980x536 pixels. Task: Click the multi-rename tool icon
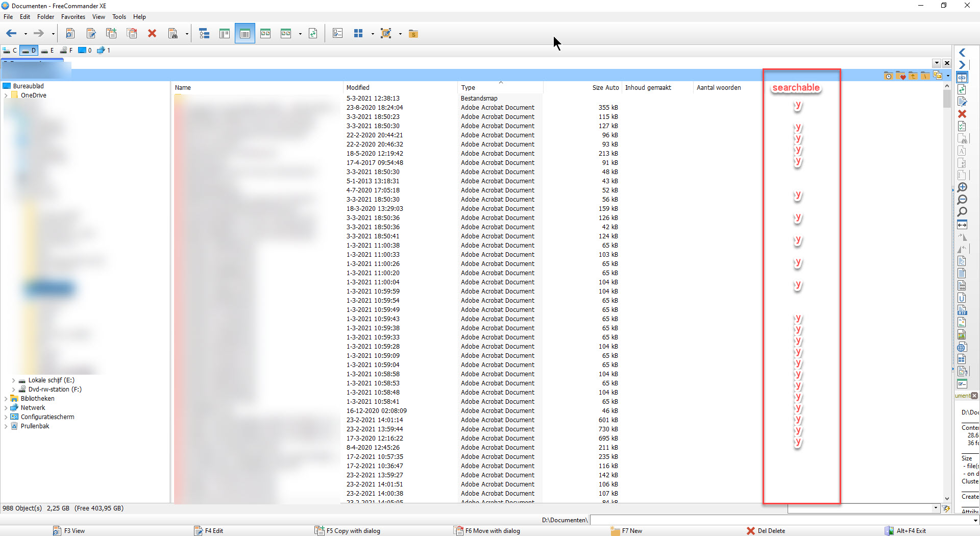(386, 34)
